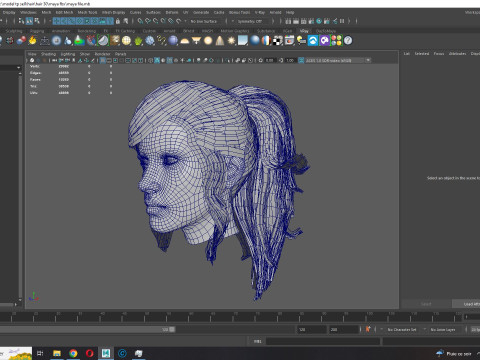Click the red and blue spheres shelf icon
This screenshot has width=480, height=360.
21,41
